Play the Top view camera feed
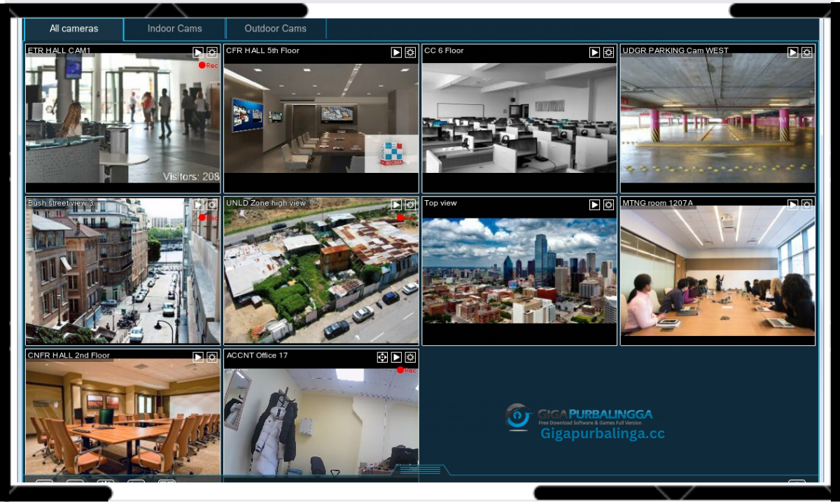840x504 pixels. tap(594, 204)
